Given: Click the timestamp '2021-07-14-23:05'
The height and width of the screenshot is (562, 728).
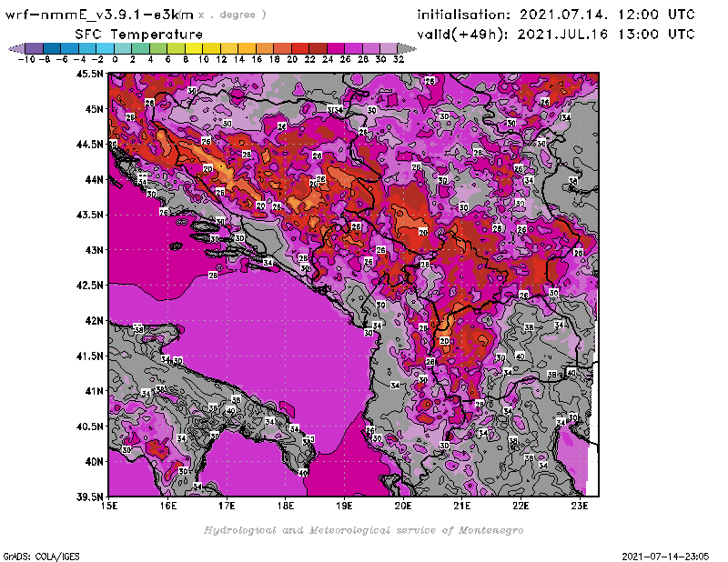Looking at the screenshot, I should [665, 557].
